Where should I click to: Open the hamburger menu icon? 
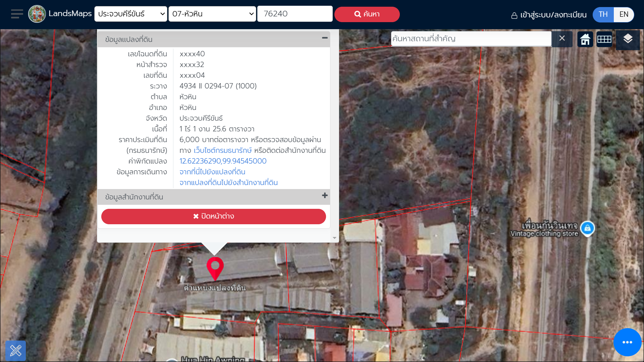pyautogui.click(x=17, y=14)
